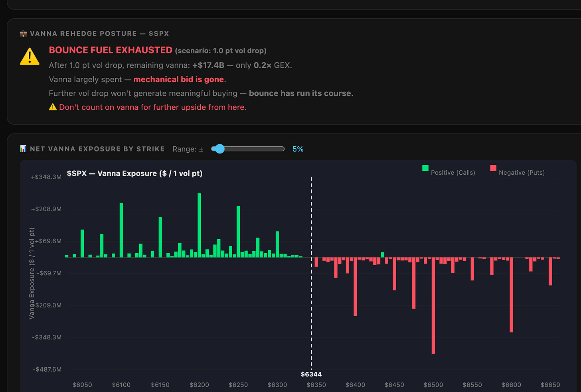Click the red Negative (Puts) legend swatch
Viewport: 581px width, 392px height.
(493, 168)
